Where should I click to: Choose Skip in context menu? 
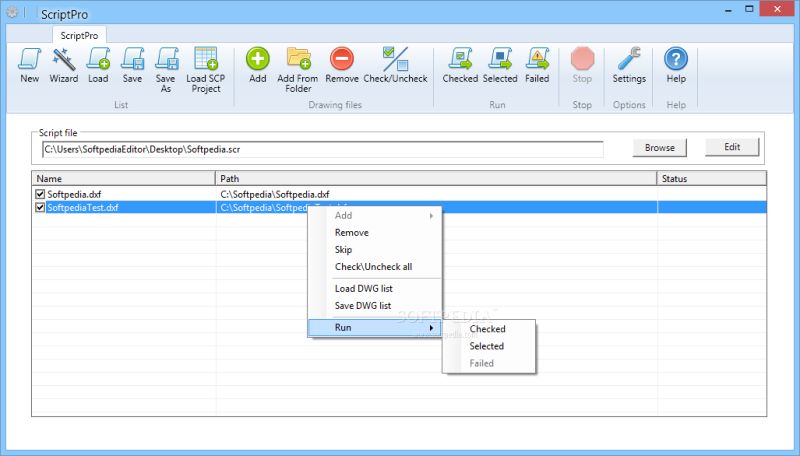[375, 250]
